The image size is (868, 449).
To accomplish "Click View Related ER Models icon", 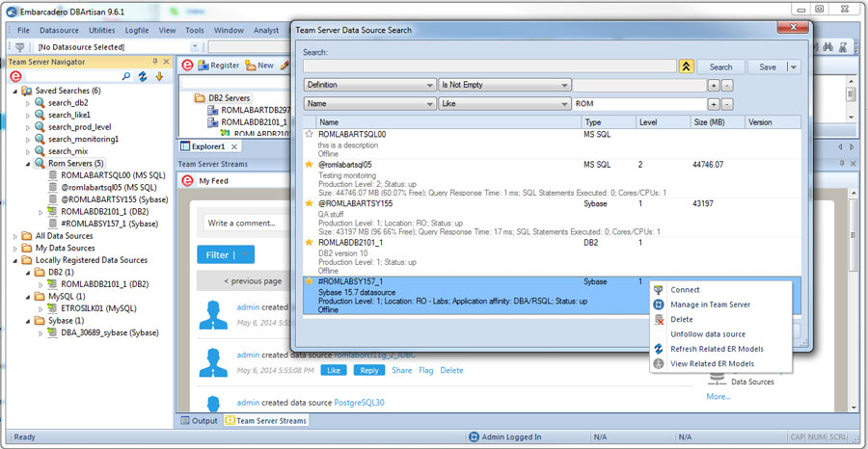I will click(x=659, y=364).
